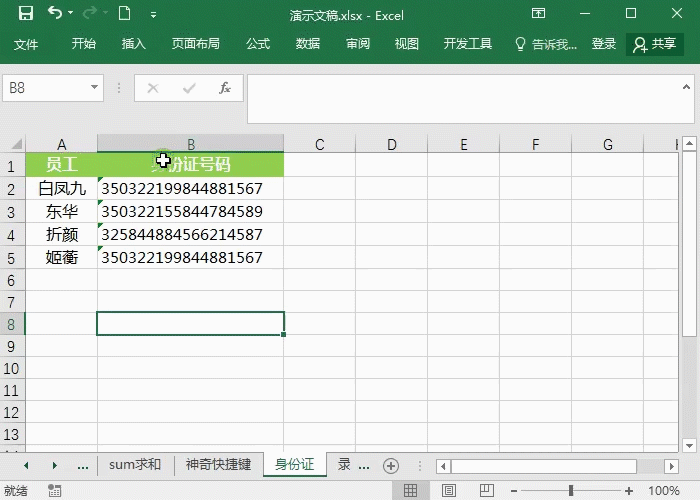The width and height of the screenshot is (700, 500).
Task: Open Ribbon Display Options icon
Action: 538,13
